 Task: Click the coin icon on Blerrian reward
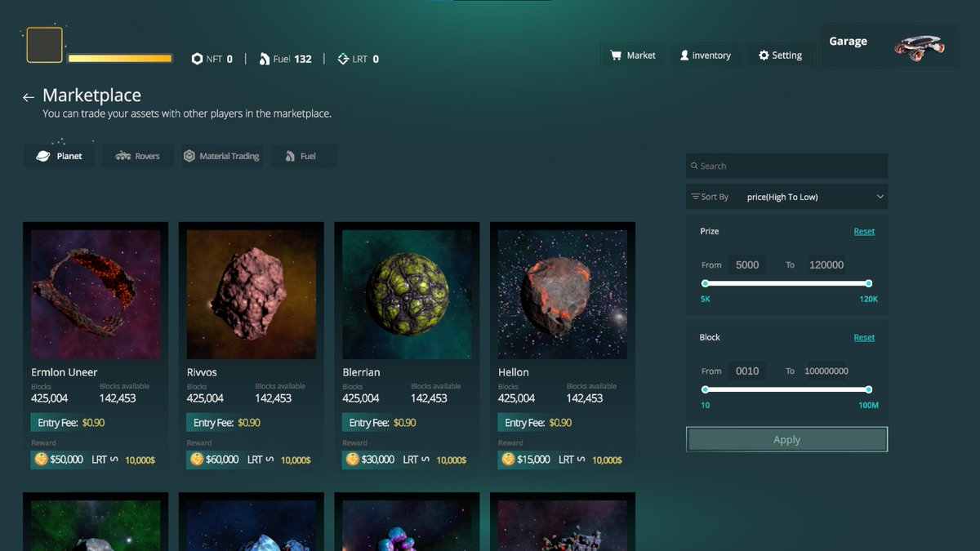(352, 460)
